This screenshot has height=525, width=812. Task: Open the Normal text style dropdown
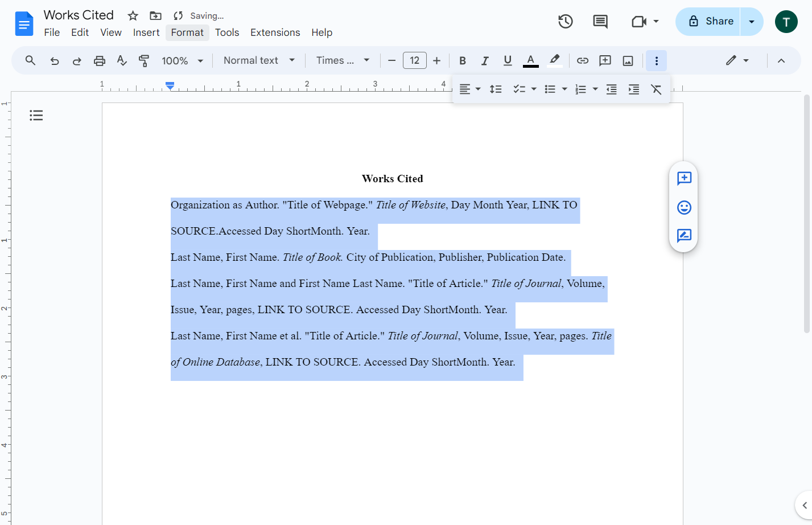(259, 60)
